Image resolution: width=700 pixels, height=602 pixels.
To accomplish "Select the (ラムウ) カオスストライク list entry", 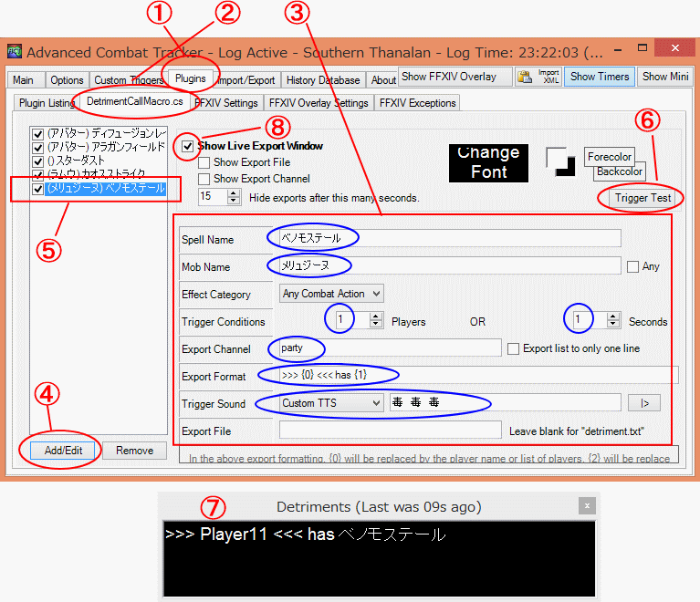I will pyautogui.click(x=97, y=173).
